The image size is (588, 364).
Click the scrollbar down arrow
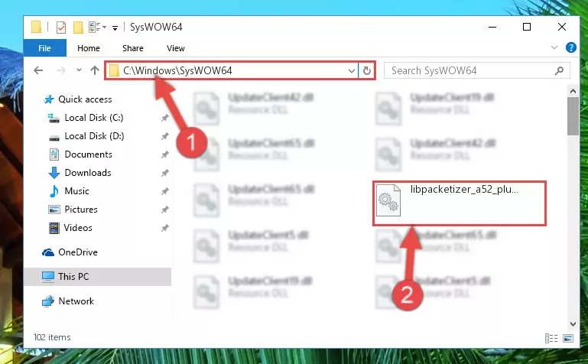click(573, 324)
